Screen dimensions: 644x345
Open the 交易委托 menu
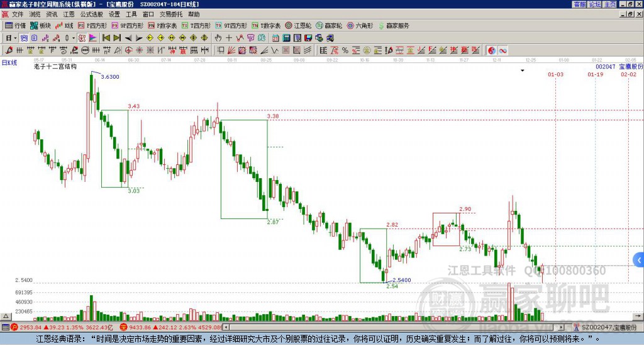click(x=171, y=14)
